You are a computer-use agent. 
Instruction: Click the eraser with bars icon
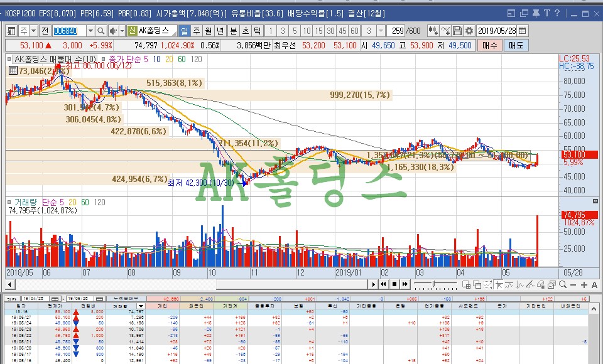[541, 284]
